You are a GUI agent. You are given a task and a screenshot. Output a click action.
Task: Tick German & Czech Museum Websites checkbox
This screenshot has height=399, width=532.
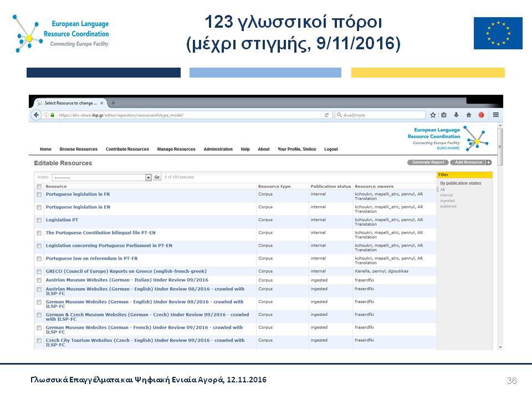[39, 315]
